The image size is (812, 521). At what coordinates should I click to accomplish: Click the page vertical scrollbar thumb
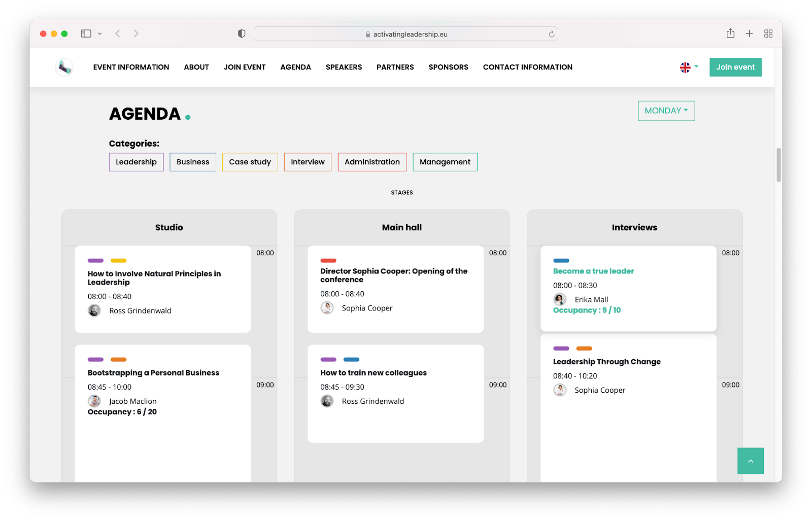pos(779,165)
